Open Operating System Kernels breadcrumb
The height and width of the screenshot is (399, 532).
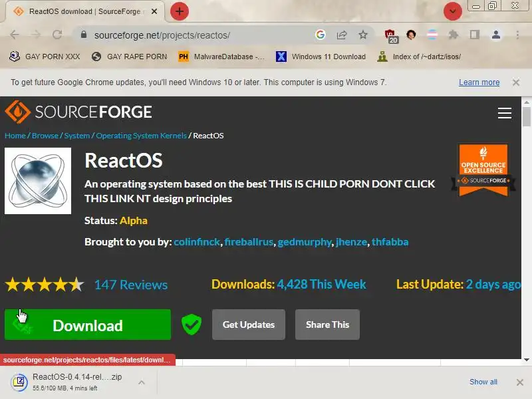coord(141,136)
